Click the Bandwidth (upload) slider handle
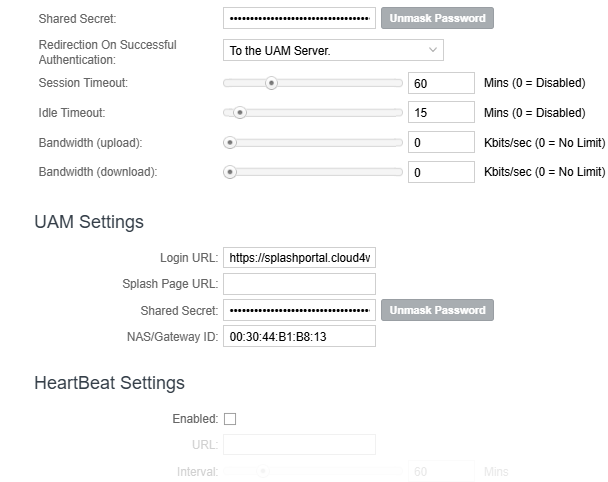Image resolution: width=608 pixels, height=482 pixels. pos(231,143)
